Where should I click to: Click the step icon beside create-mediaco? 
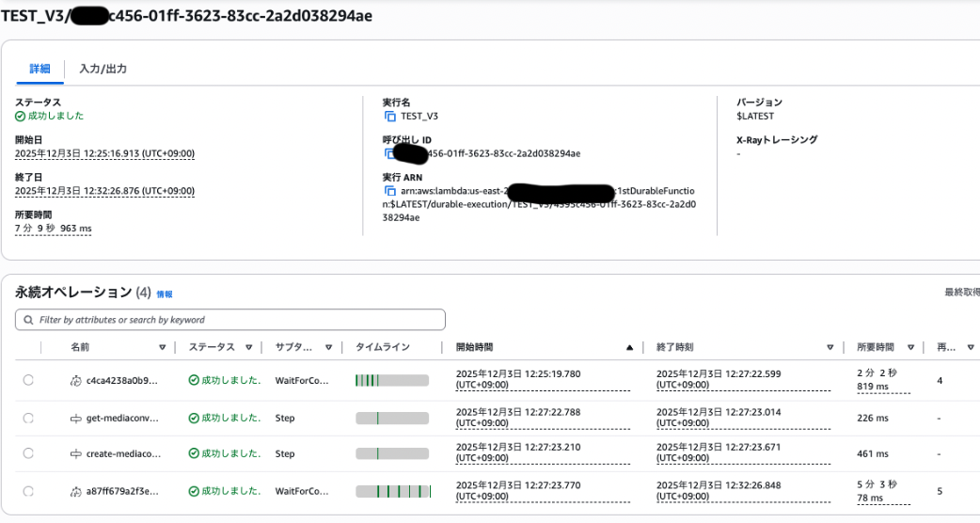75,454
